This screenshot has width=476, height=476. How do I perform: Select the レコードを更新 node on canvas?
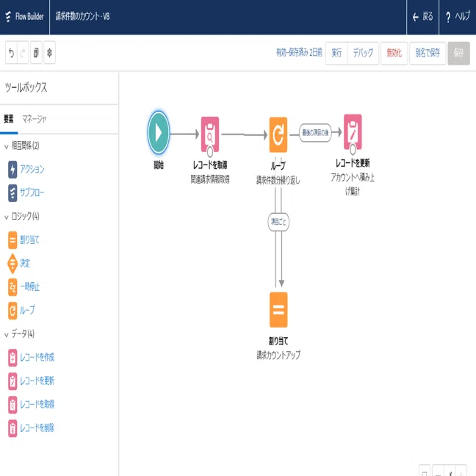click(353, 132)
